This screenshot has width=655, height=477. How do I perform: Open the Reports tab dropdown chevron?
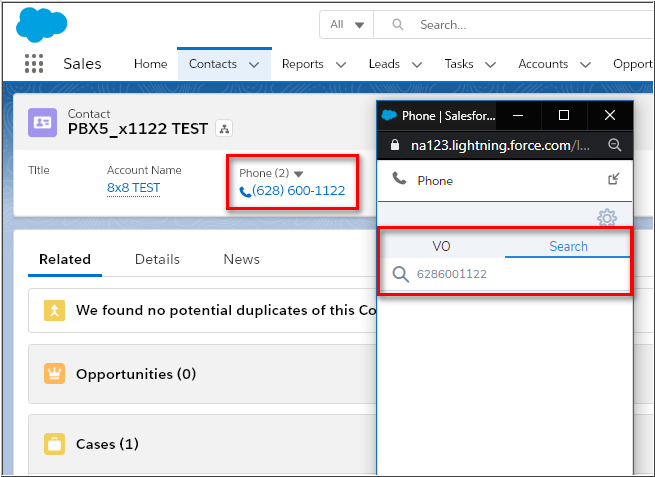click(341, 65)
